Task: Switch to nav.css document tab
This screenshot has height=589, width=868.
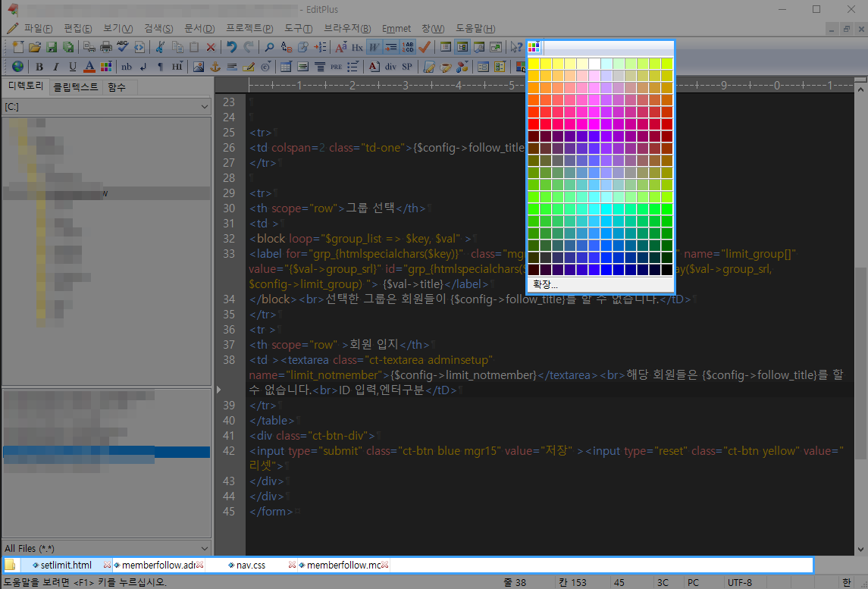Action: (250, 565)
